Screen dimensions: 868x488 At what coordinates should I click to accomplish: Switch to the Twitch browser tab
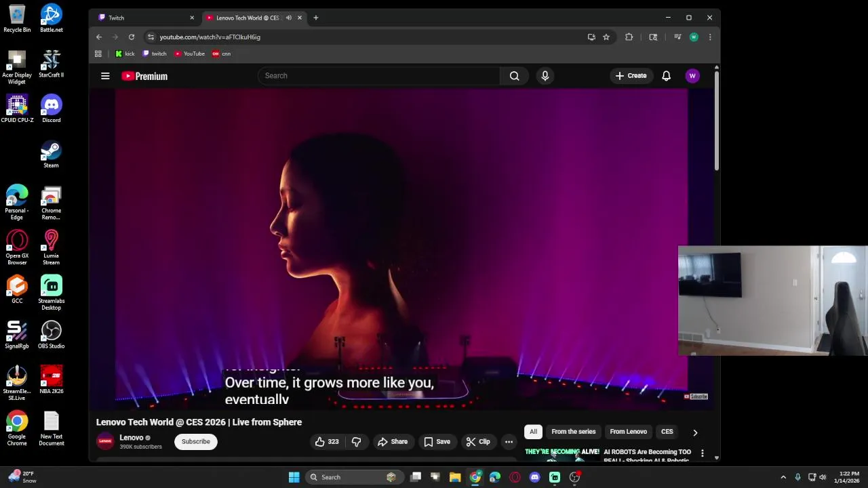point(146,18)
